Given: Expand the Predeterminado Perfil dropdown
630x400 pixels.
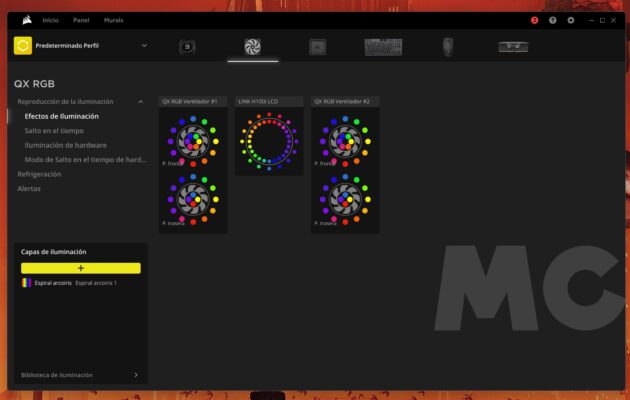Looking at the screenshot, I should click(144, 45).
